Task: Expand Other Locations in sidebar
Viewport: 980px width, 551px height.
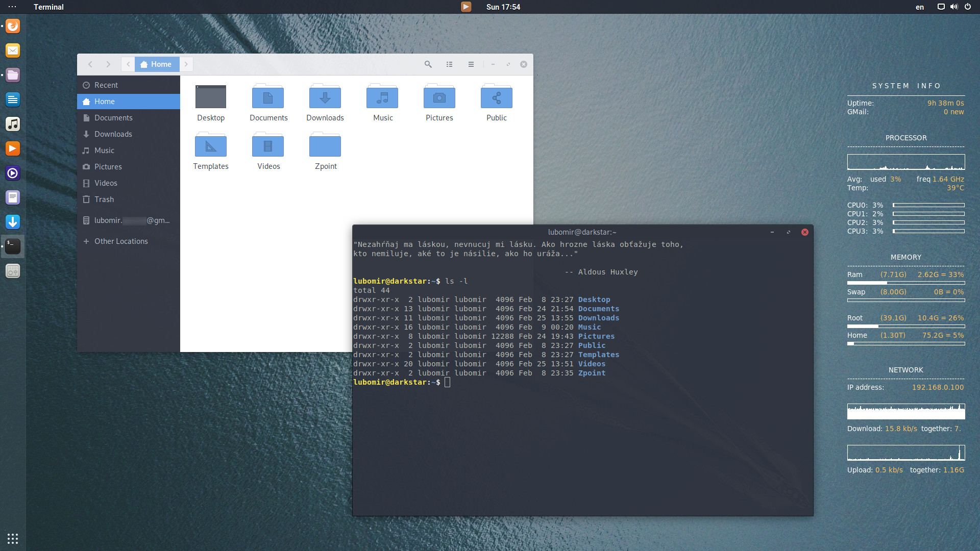Action: point(120,241)
